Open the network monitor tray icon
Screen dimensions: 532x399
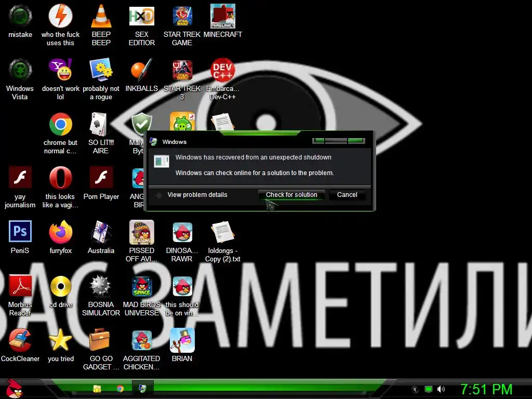point(429,389)
